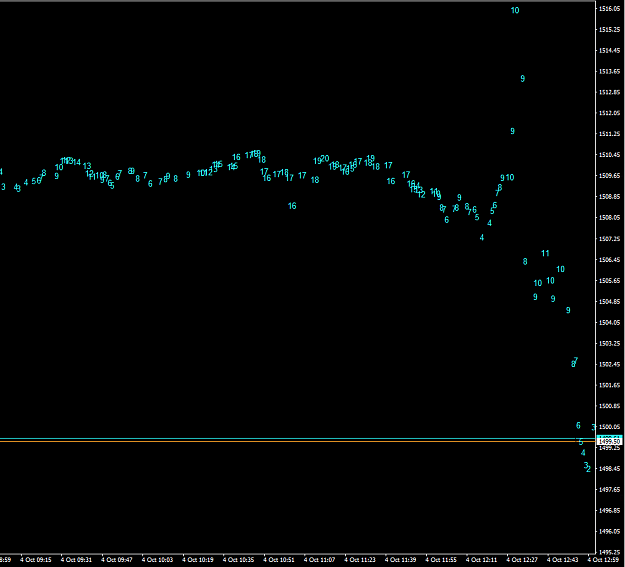Click the 4 Oct 09:31 time label
This screenshot has width=625, height=567.
tap(76, 560)
